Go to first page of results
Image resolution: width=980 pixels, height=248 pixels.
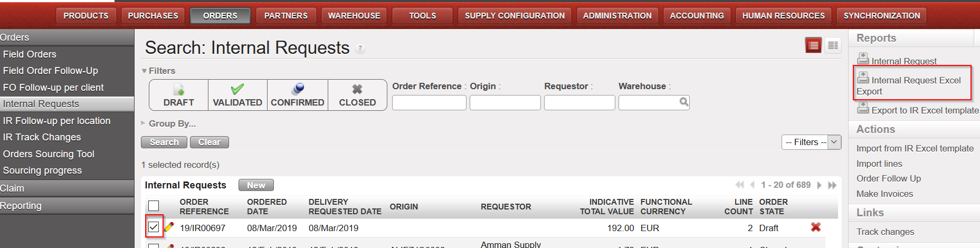pyautogui.click(x=740, y=185)
